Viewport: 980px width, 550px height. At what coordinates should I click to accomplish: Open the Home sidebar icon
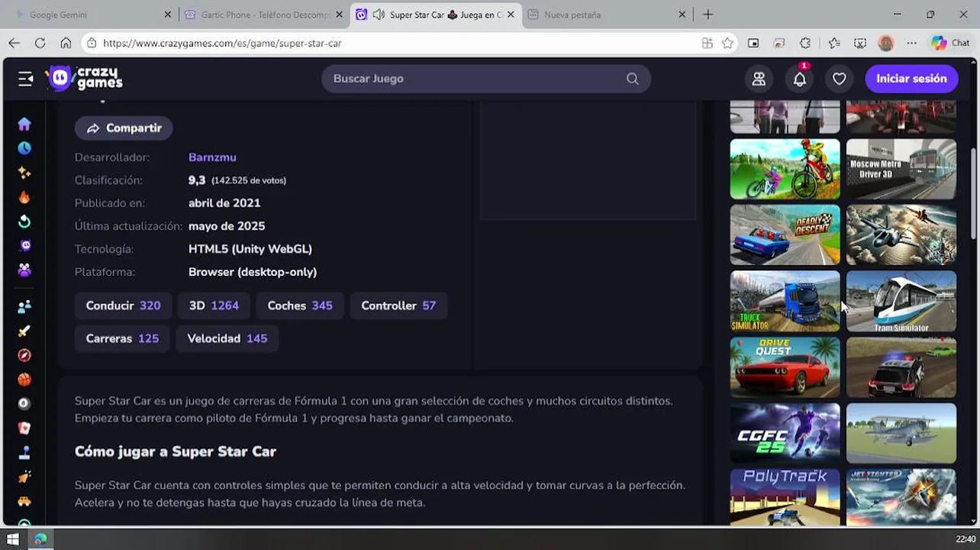[24, 124]
